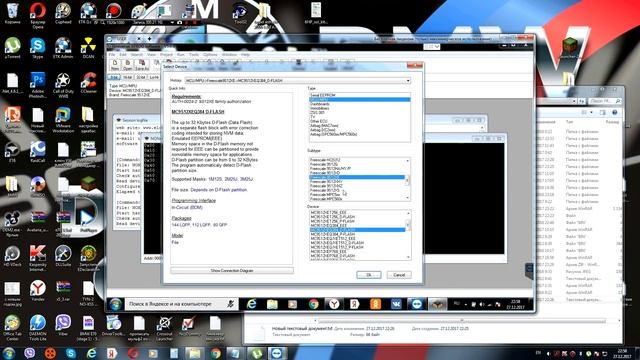Select the Opera browser desktop shortcut
This screenshot has height=360, width=640.
(38, 15)
